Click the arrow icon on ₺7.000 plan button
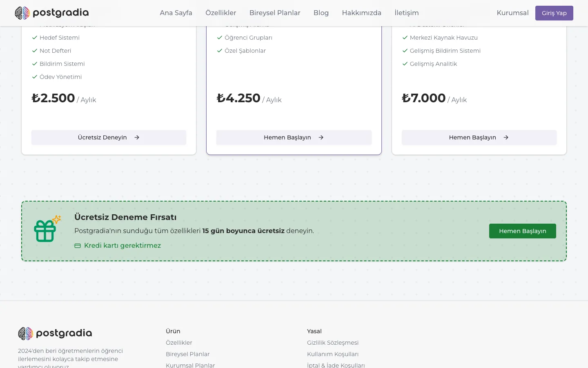The height and width of the screenshot is (368, 588). pos(506,137)
